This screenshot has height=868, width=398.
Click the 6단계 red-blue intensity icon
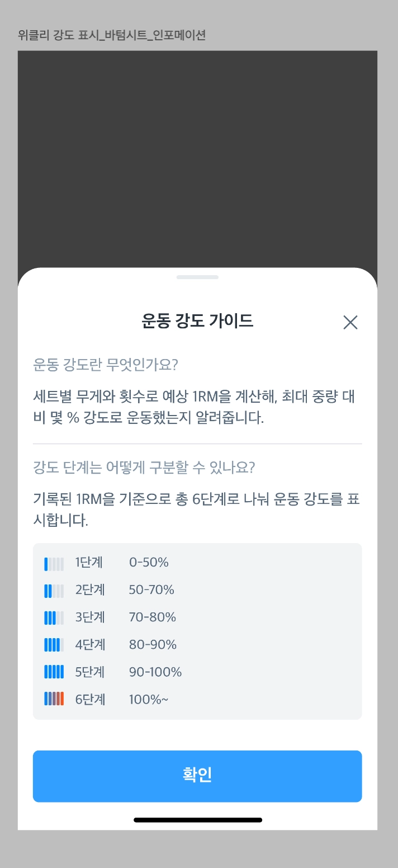point(54,699)
